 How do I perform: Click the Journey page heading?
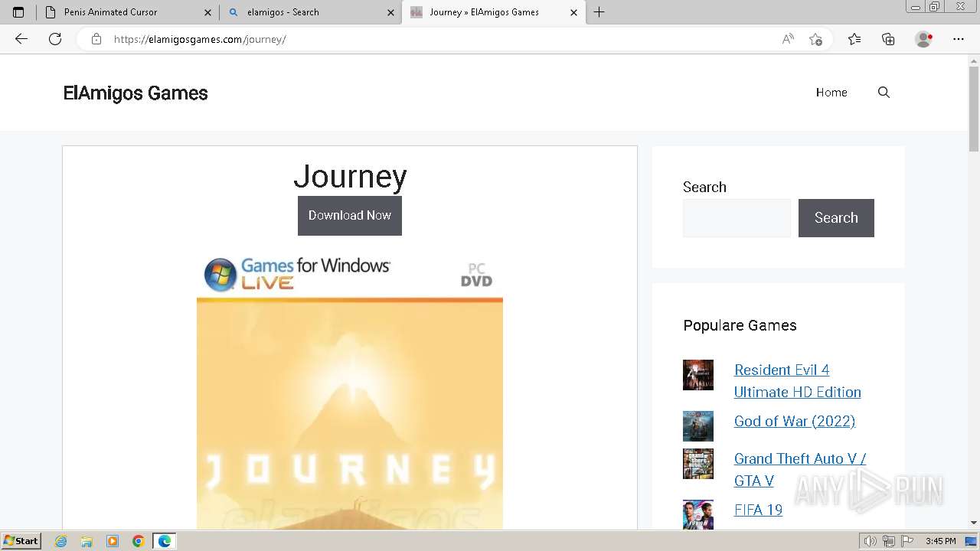tap(350, 176)
